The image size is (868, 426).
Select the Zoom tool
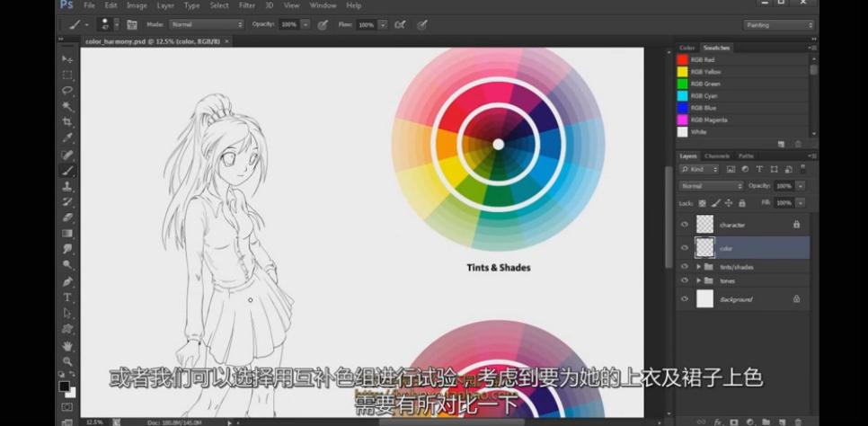click(67, 361)
